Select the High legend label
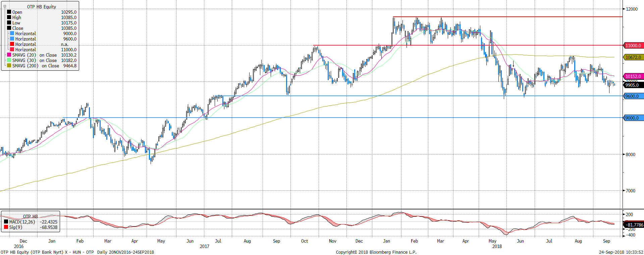Viewport: 644px width, 255px height. point(17,17)
